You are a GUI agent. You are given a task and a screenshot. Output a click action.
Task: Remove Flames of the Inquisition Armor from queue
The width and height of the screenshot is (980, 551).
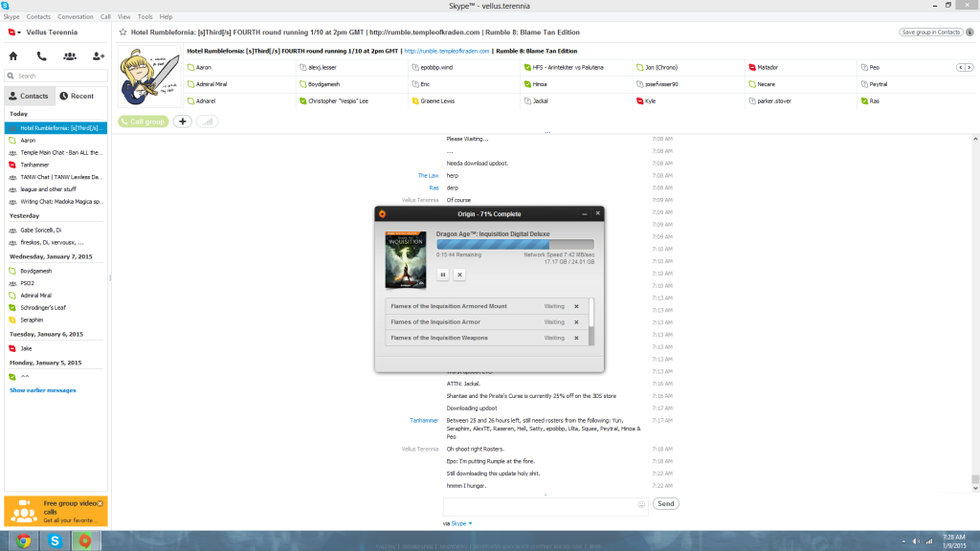(x=576, y=322)
